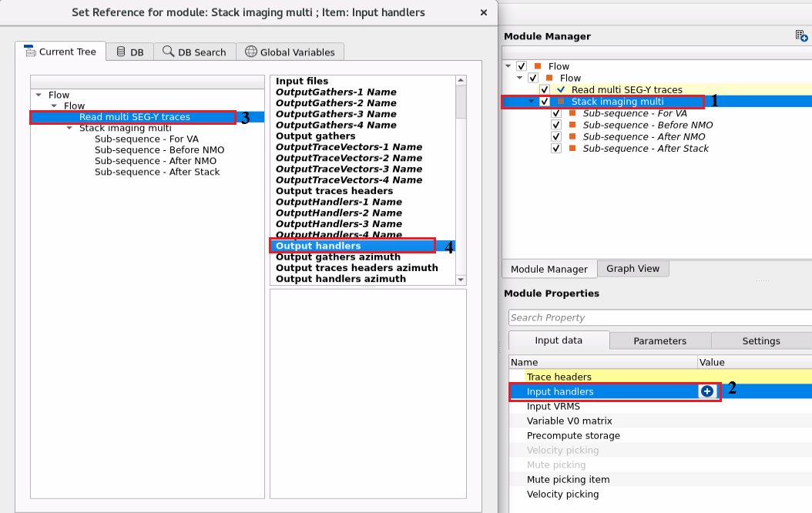The height and width of the screenshot is (513, 812).
Task: Switch to the Parameters tab
Action: tap(659, 340)
